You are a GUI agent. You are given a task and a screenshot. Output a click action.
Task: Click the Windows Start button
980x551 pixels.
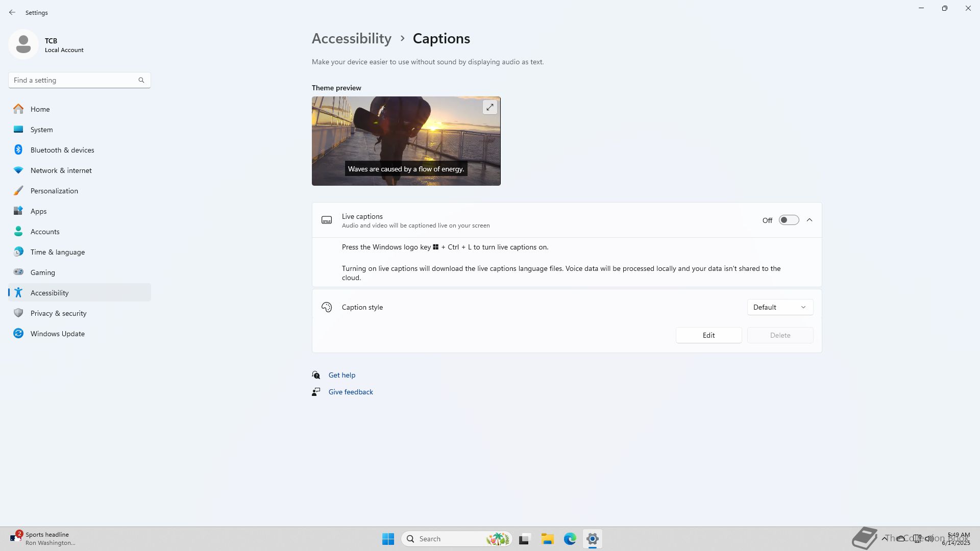coord(388,539)
